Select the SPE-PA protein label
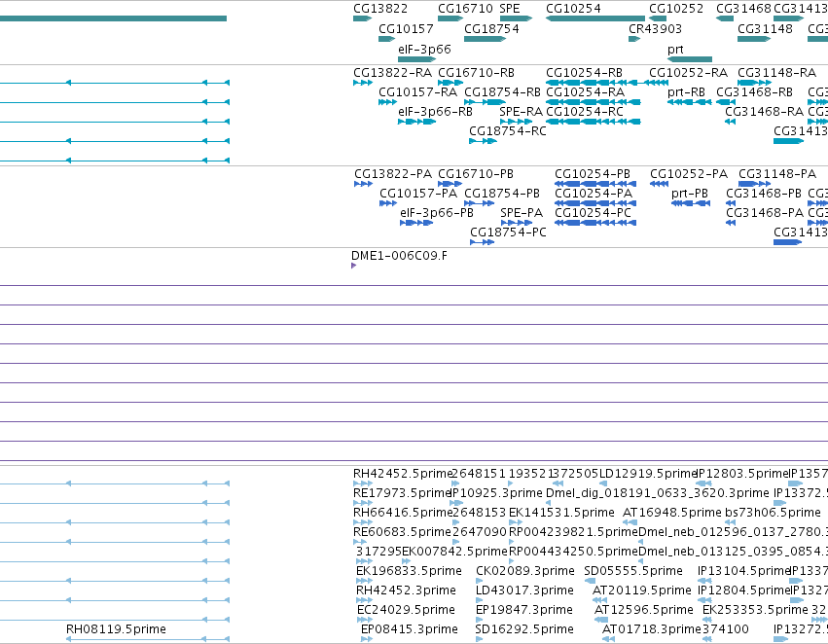The height and width of the screenshot is (644, 828). click(x=522, y=213)
